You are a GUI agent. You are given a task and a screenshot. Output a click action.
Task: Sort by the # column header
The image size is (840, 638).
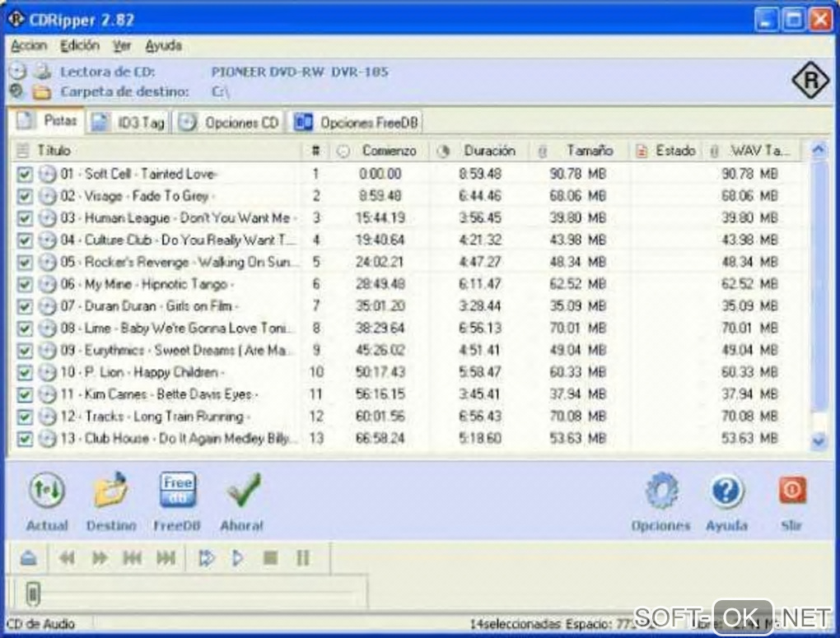click(315, 151)
